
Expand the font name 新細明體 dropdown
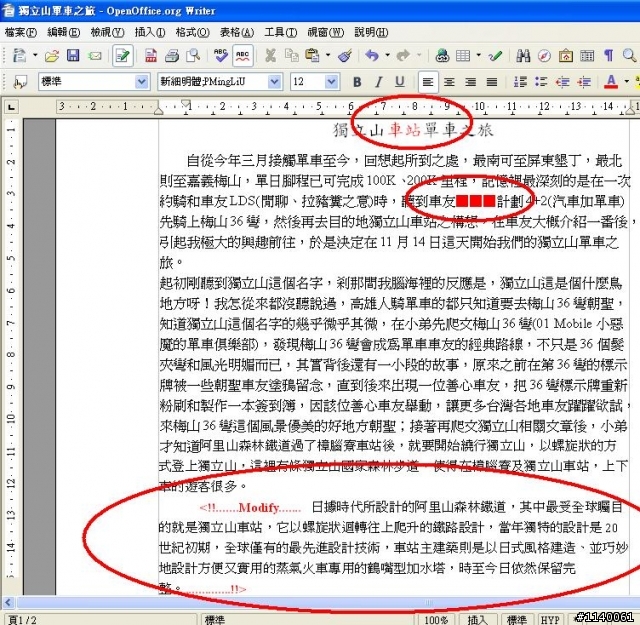click(274, 82)
